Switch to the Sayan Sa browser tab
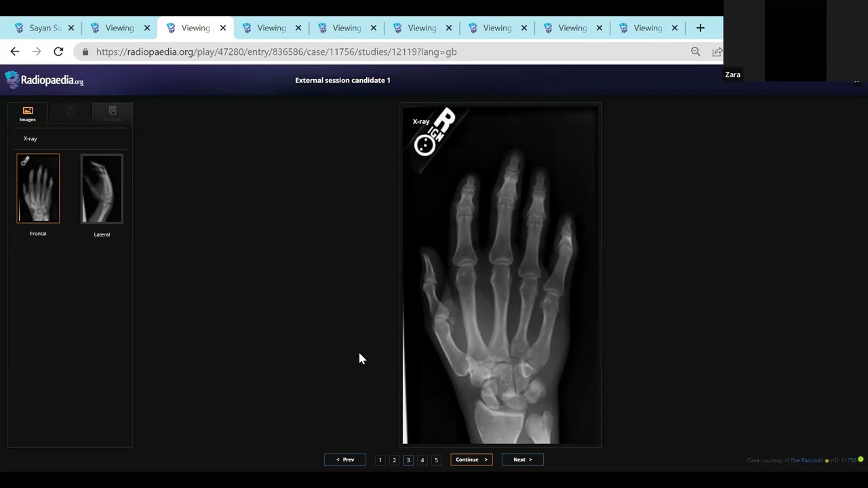This screenshot has height=488, width=868. tap(44, 28)
